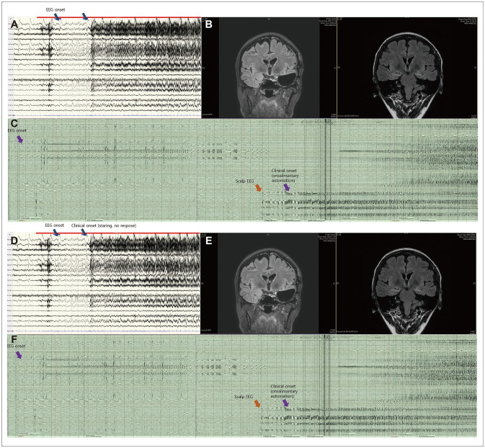Select the EEG trace image in panel D
Viewport: 485px width, 448px height.
tap(104, 283)
